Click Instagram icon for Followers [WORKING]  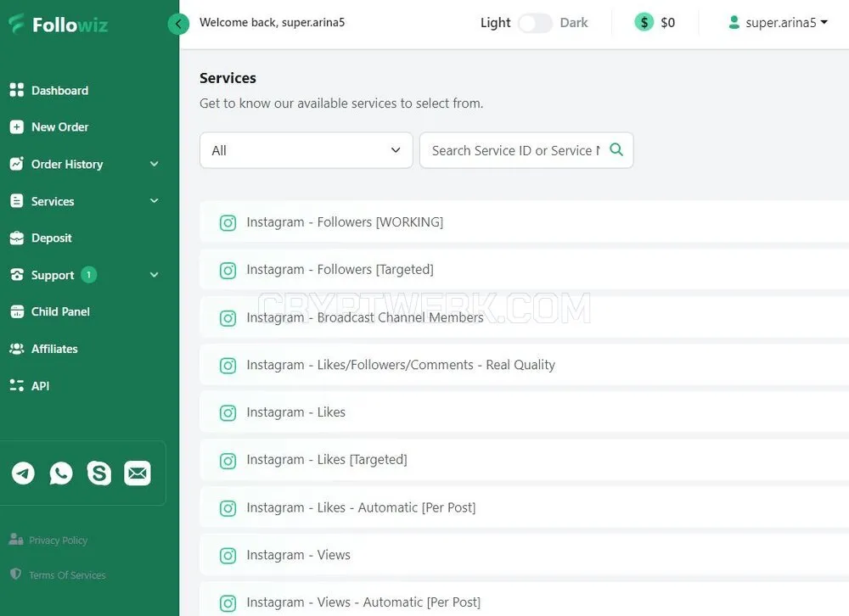click(228, 222)
